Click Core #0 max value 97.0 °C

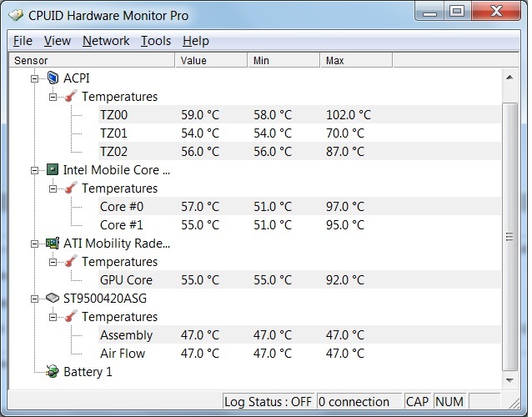pos(345,206)
